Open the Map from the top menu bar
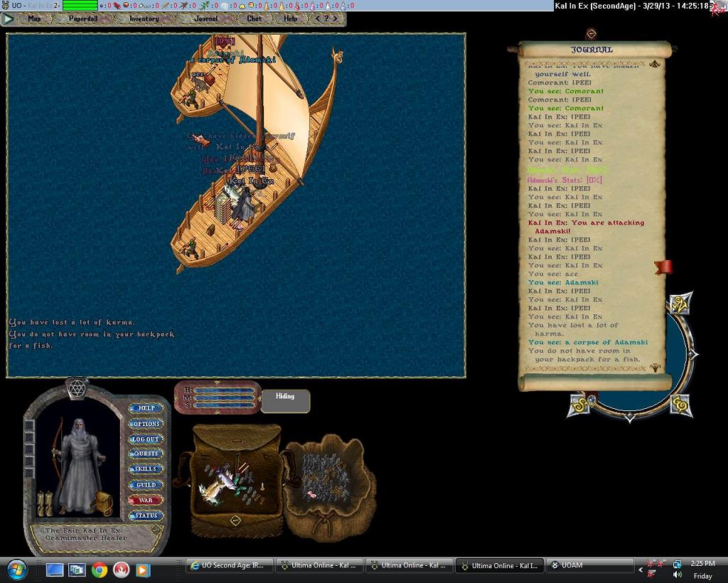The image size is (728, 583). coord(34,19)
